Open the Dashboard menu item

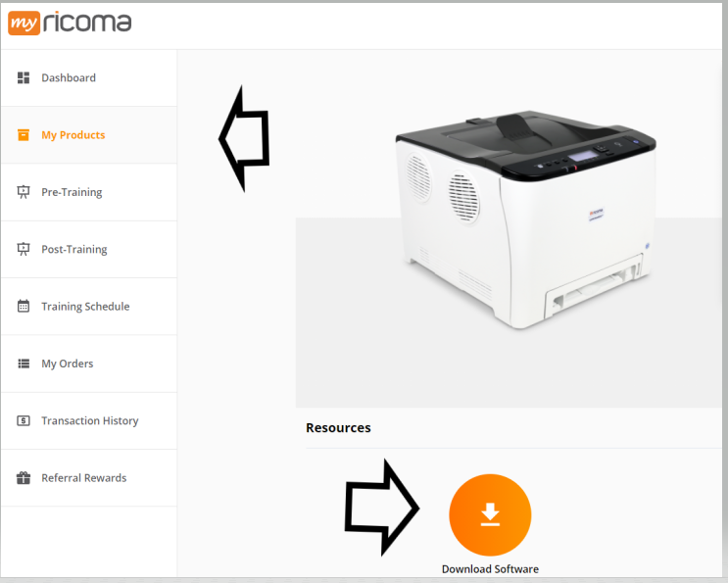[x=89, y=77]
